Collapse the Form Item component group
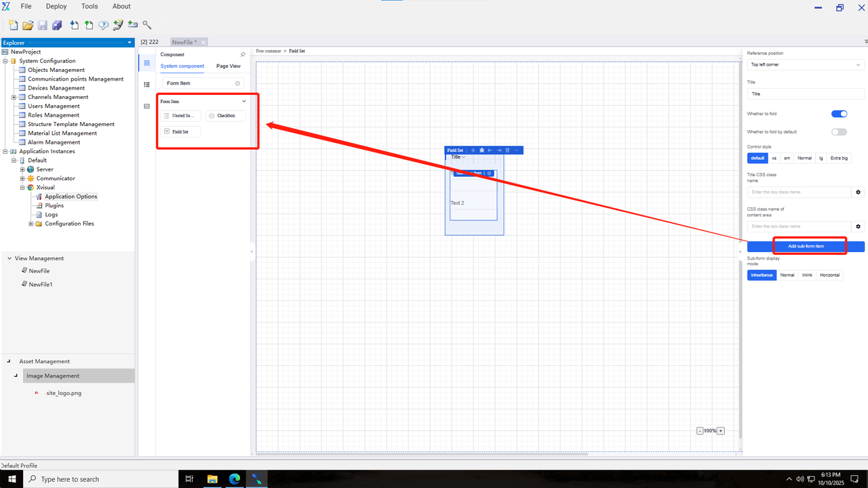 pyautogui.click(x=244, y=101)
